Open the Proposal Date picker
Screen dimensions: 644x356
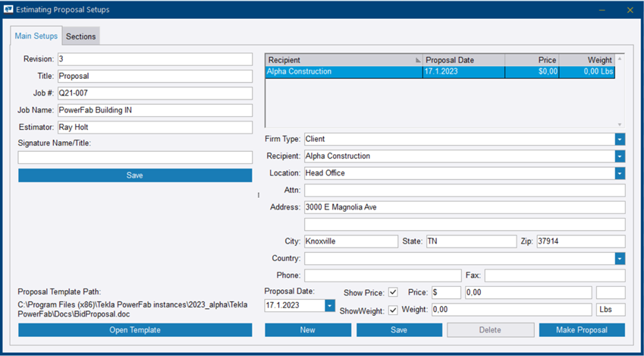pyautogui.click(x=329, y=305)
